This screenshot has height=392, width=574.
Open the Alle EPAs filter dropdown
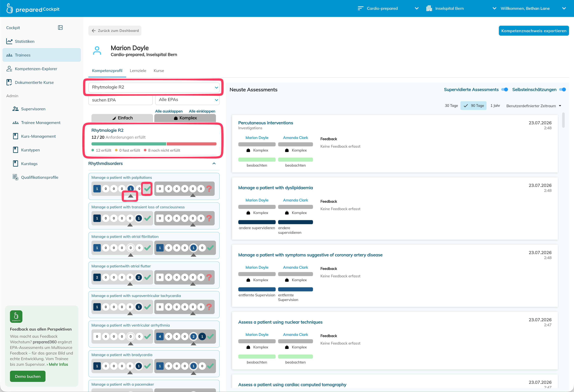pos(187,100)
